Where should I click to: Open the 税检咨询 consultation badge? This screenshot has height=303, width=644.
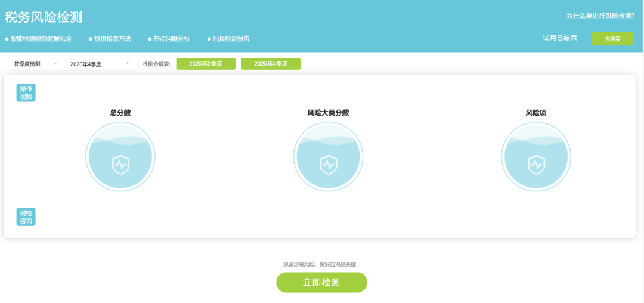pos(26,217)
